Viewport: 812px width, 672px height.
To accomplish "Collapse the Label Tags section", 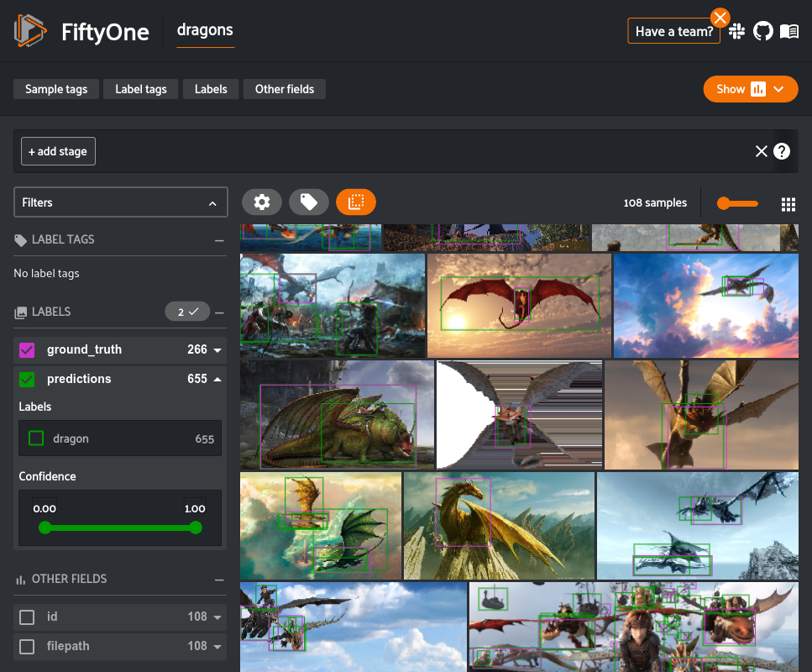I will 219,240.
